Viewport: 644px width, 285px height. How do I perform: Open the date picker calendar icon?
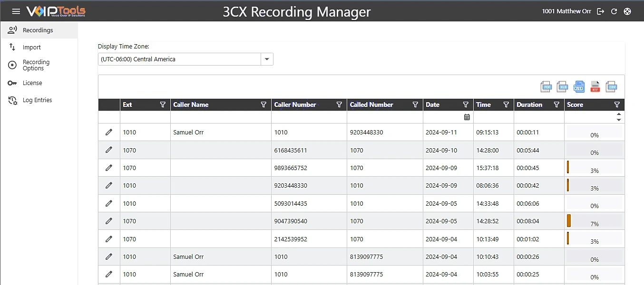pyautogui.click(x=467, y=117)
